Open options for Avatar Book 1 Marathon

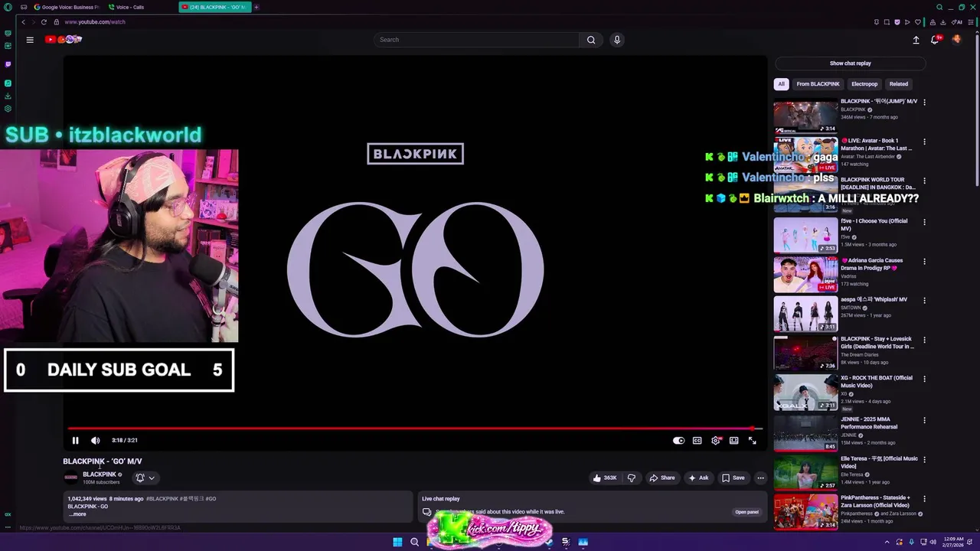point(924,142)
